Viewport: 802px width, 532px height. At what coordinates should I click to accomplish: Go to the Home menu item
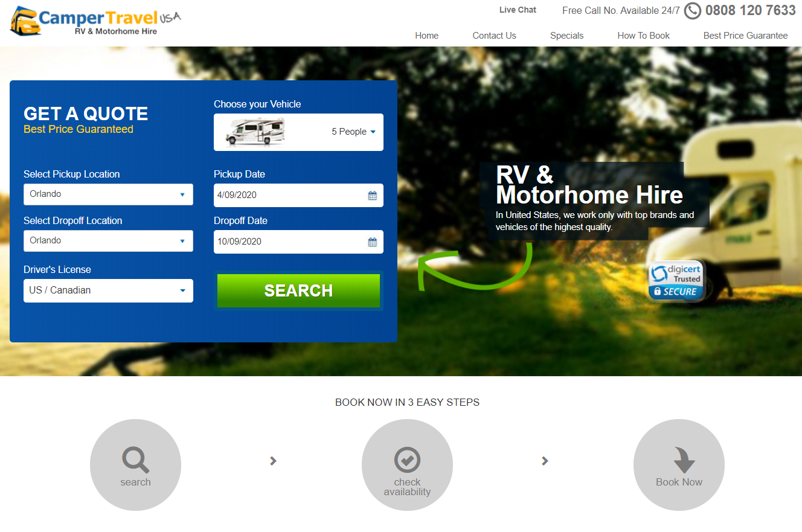(426, 36)
